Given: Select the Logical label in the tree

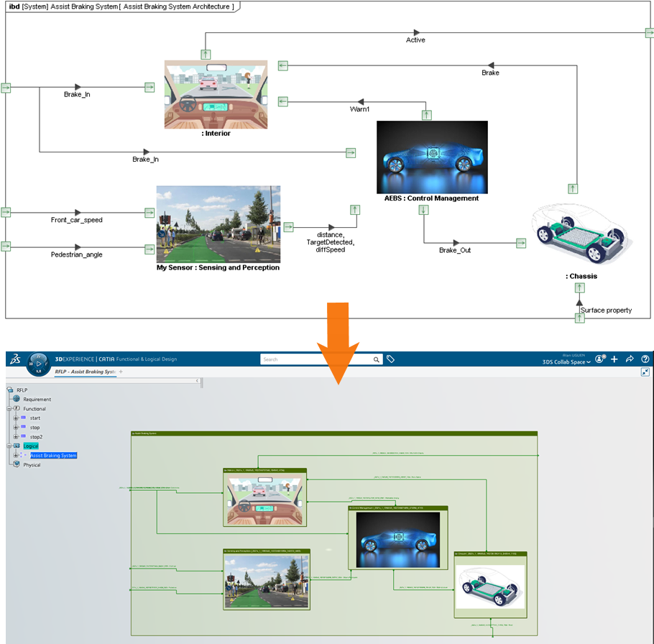Looking at the screenshot, I should (31, 446).
